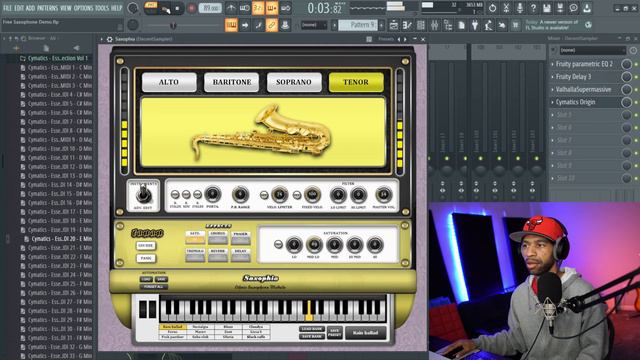Image resolution: width=640 pixels, height=360 pixels.
Task: Expand Cymatics Origin slot arrow
Action: [552, 102]
